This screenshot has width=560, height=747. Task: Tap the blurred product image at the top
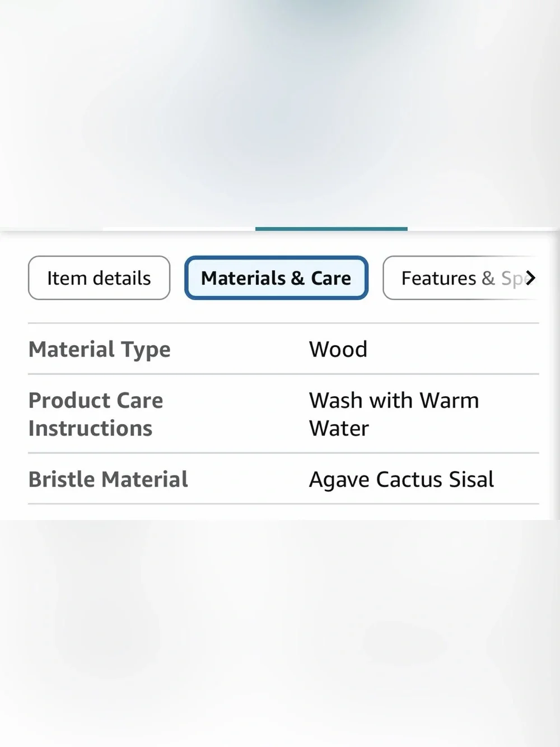(280, 112)
